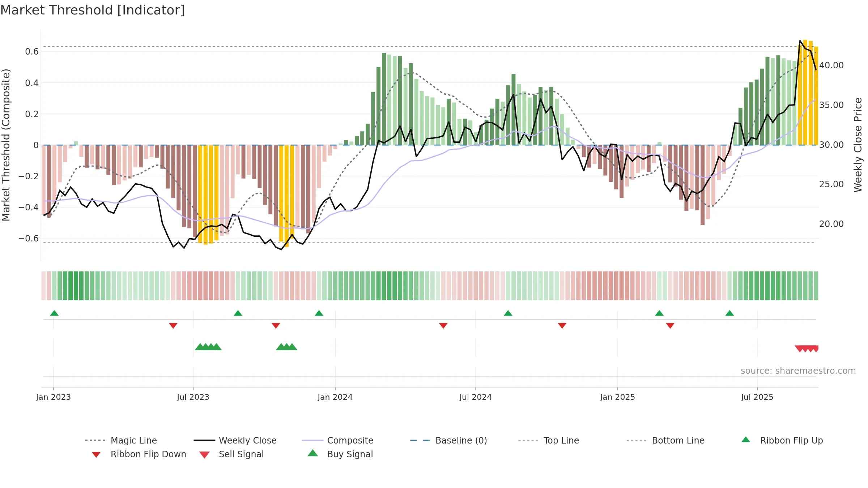Image resolution: width=868 pixels, height=488 pixels.
Task: Toggle Buy Signal legend entry
Action: point(340,454)
